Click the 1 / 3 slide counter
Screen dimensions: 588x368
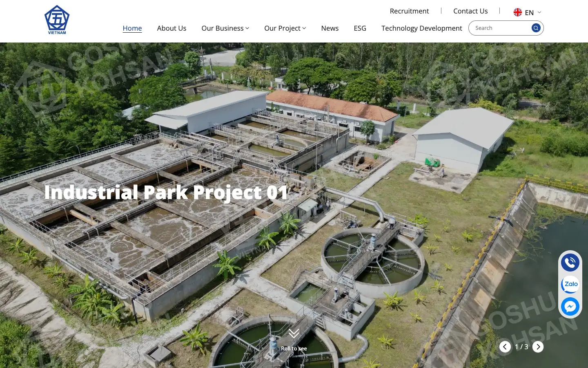click(x=521, y=347)
